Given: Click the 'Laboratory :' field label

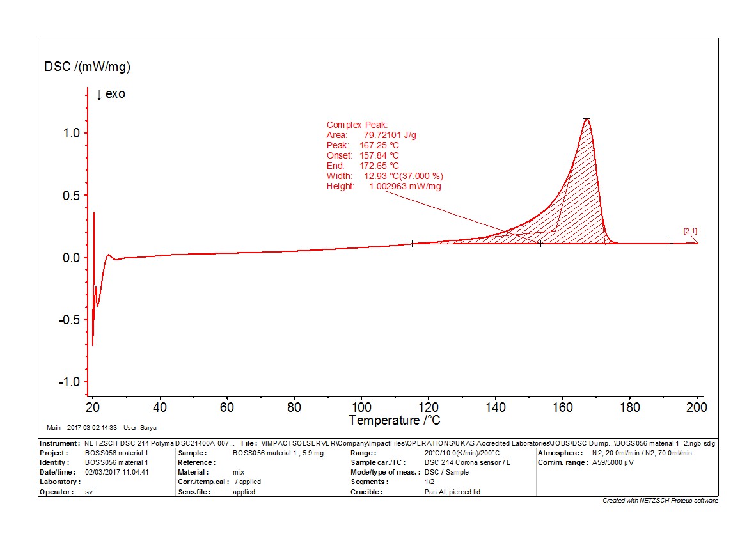Looking at the screenshot, I should 60,482.
